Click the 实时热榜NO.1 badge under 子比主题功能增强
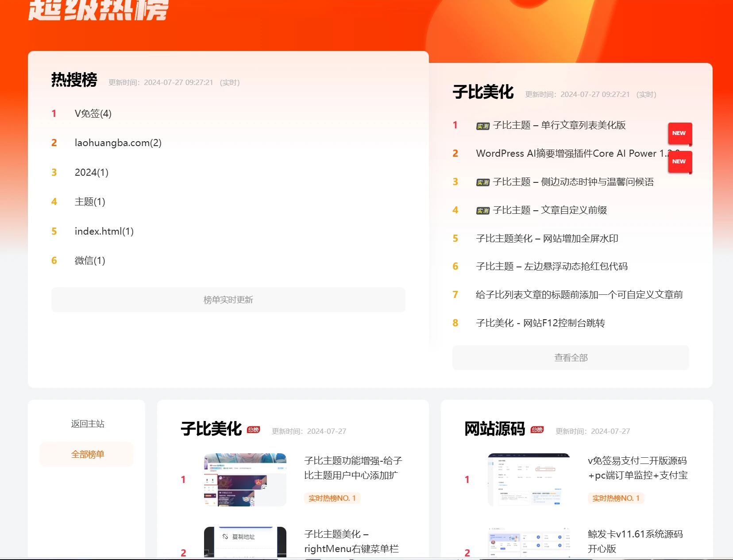This screenshot has width=733, height=560. pyautogui.click(x=332, y=498)
